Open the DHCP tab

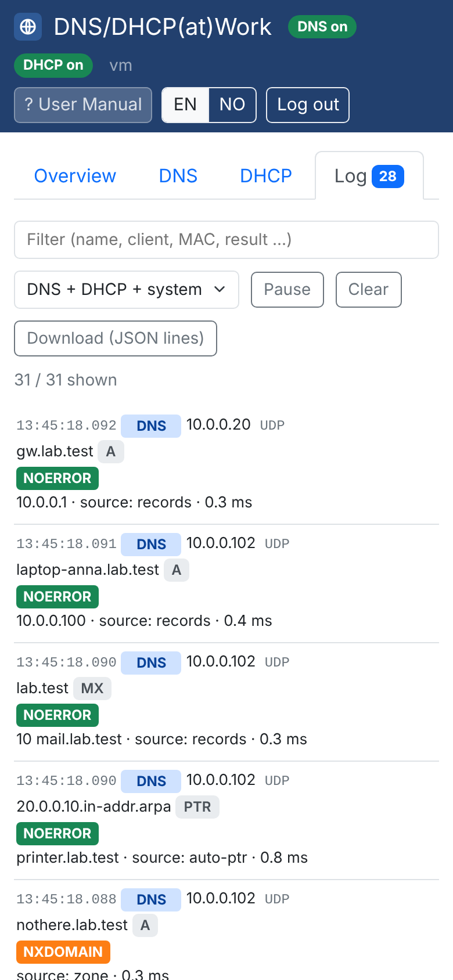pyautogui.click(x=266, y=176)
